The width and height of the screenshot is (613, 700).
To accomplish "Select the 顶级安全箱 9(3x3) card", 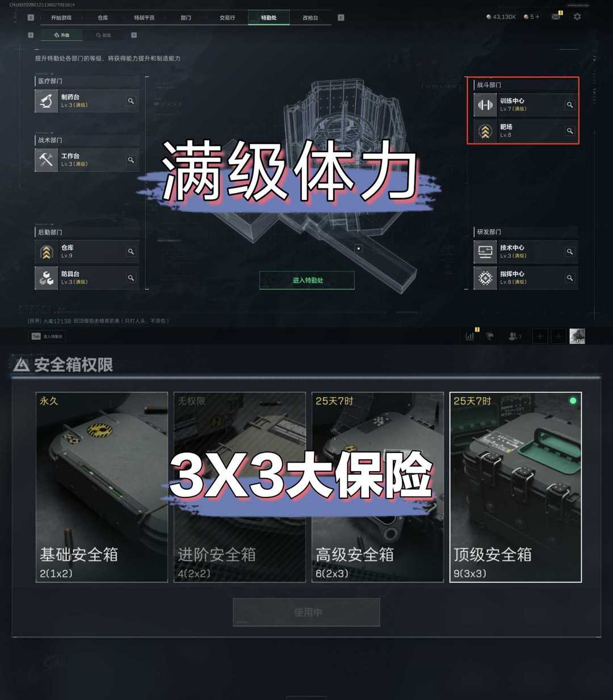I will [515, 487].
